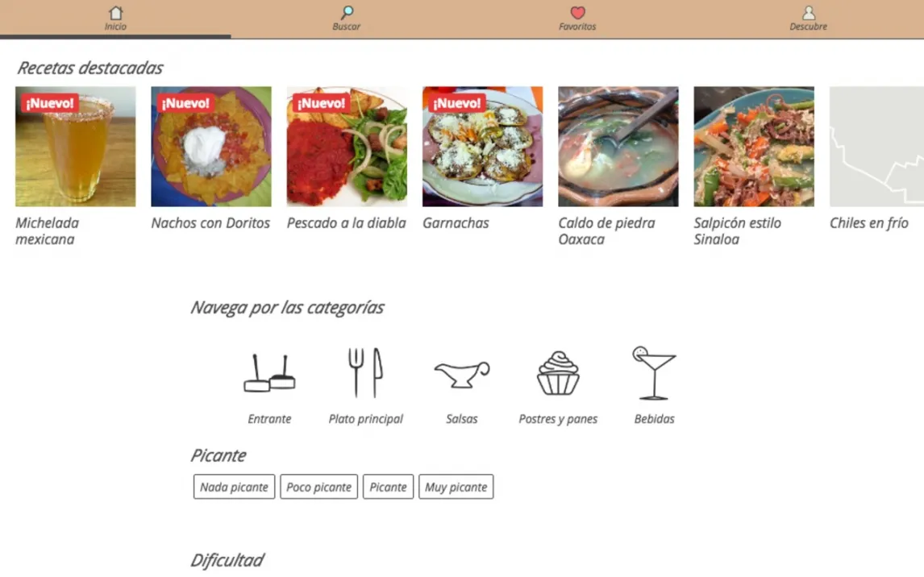924x577 pixels.
Task: View the Salpicón estilo Sinaloa photo
Action: [754, 147]
